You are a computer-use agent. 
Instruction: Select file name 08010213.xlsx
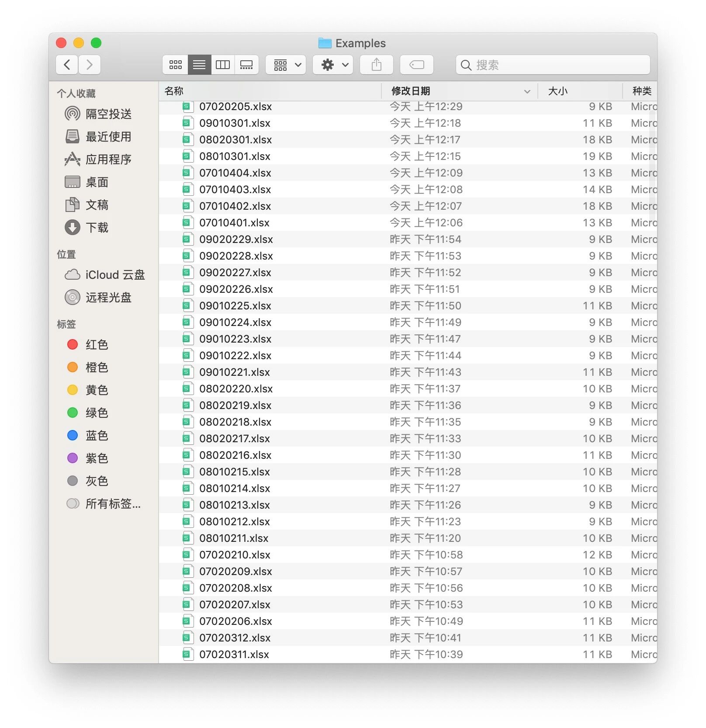pyautogui.click(x=235, y=505)
